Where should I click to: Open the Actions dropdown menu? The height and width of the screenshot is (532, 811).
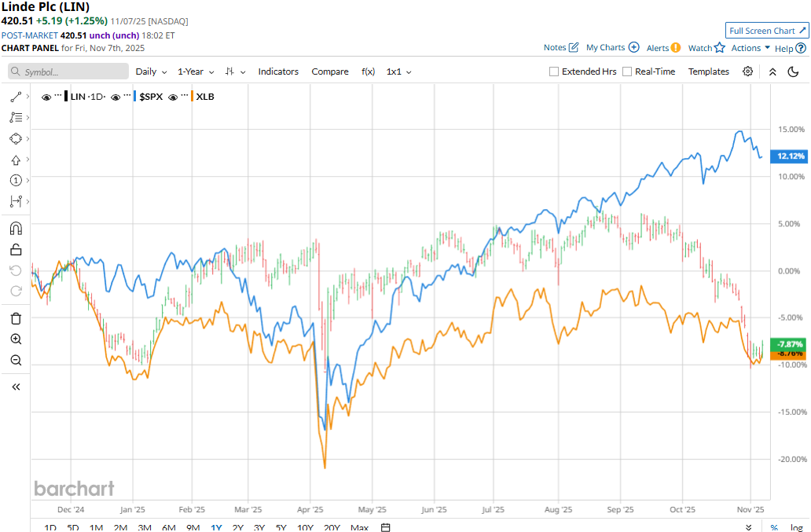tap(750, 48)
